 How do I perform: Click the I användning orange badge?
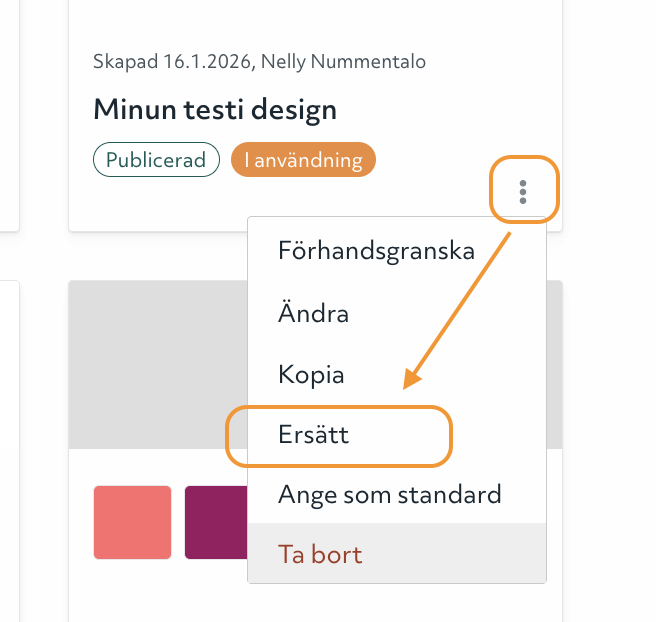(303, 160)
